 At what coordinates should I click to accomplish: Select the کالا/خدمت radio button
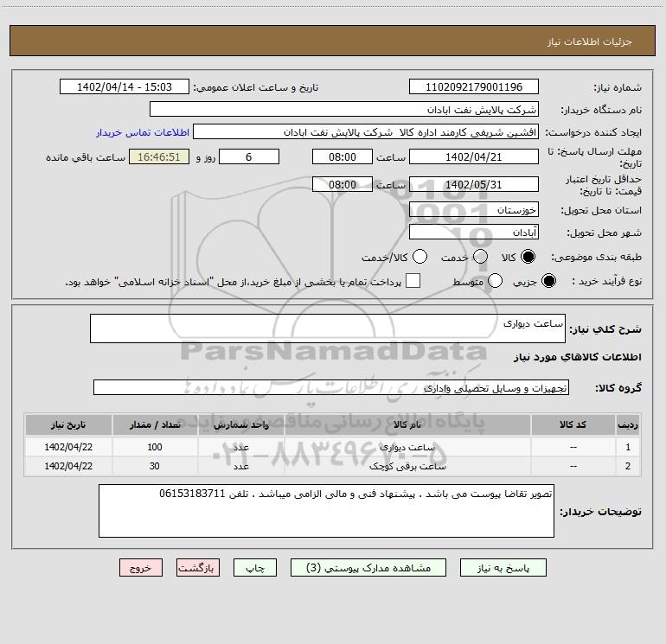419,257
